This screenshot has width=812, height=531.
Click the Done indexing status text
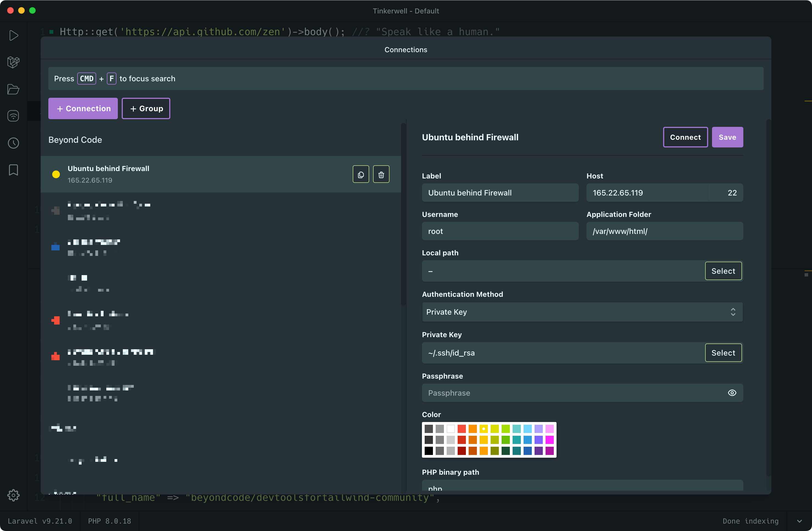[x=750, y=521]
